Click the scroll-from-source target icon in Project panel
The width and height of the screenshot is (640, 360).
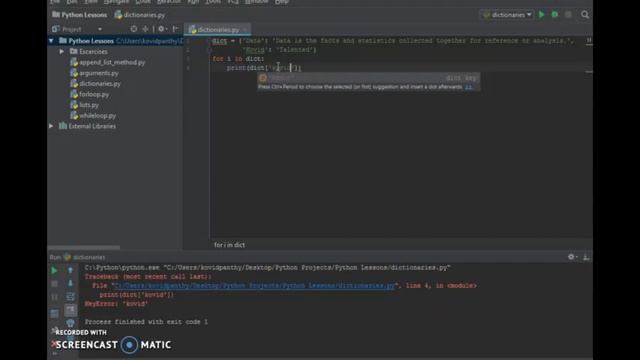pos(134,29)
